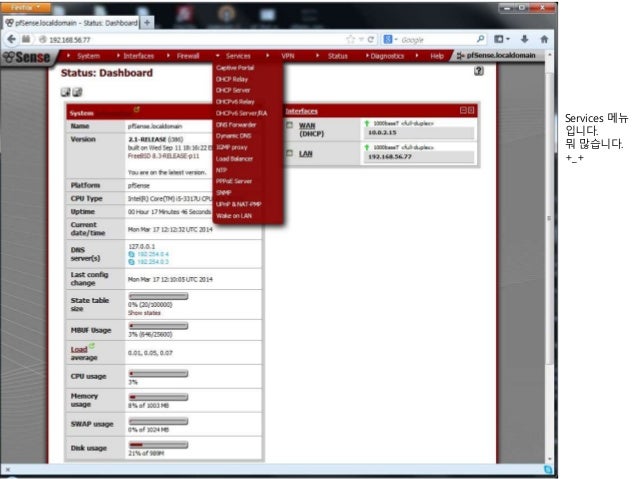The height and width of the screenshot is (479, 638).
Task: Click the blue icon at the bottom-right of the add-on bar
Action: 548,469
